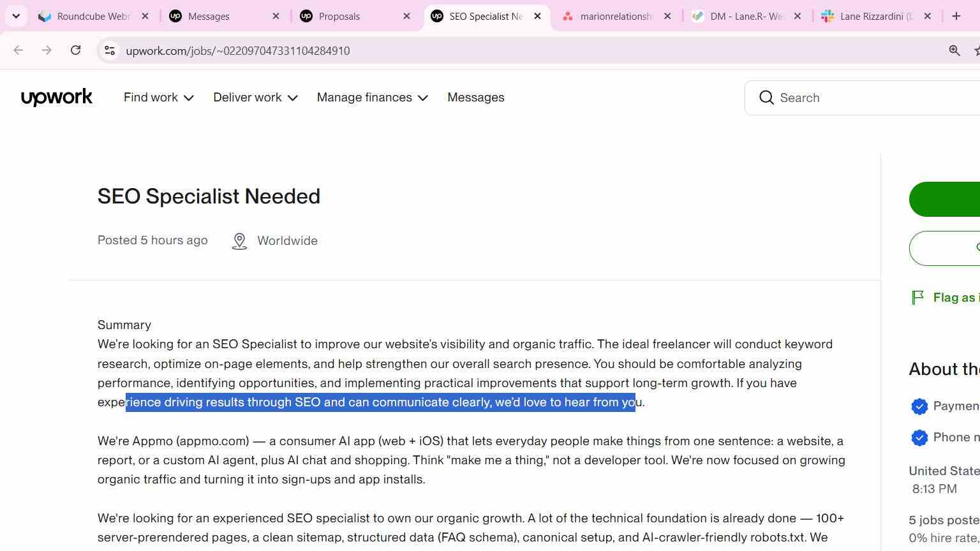Click the Flag as inappropriate flag icon
The image size is (980, 551).
pyautogui.click(x=917, y=297)
